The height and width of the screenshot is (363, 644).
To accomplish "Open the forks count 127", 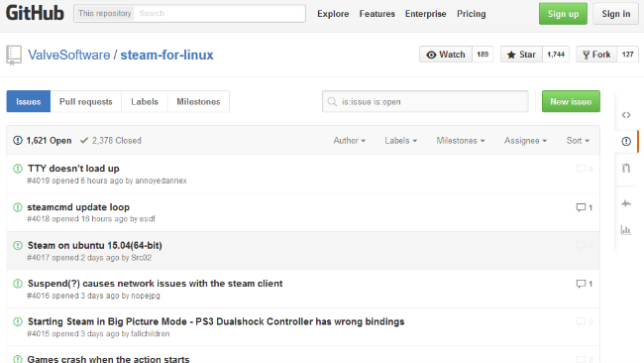I will point(627,55).
